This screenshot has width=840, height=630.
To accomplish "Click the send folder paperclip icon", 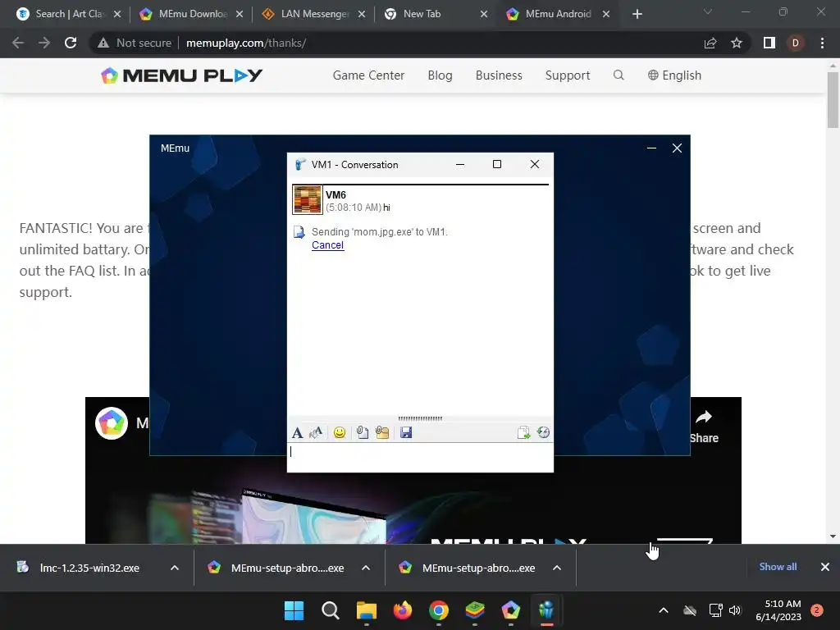I will [x=382, y=432].
